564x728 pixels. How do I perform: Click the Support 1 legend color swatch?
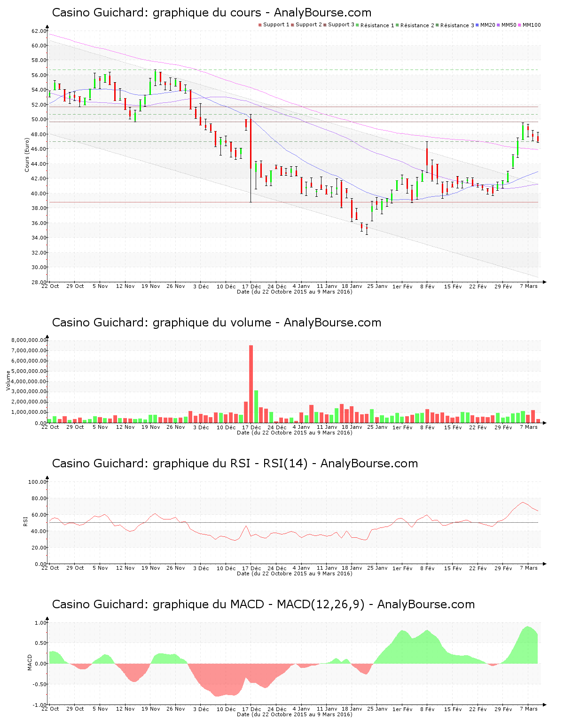tap(260, 25)
